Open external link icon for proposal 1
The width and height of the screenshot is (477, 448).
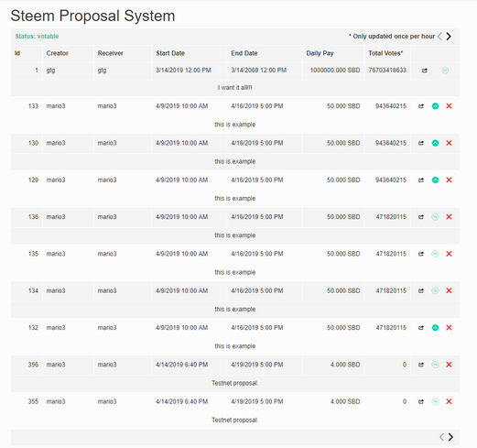(425, 71)
